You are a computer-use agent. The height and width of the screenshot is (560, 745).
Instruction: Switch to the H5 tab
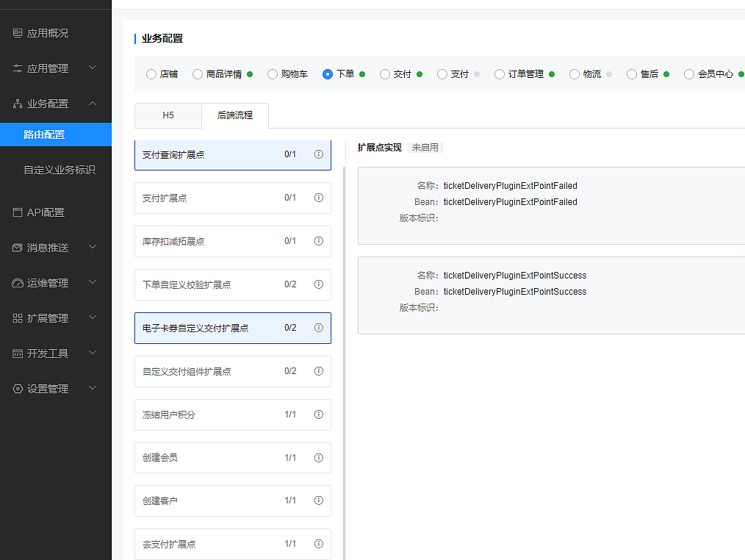click(x=168, y=115)
